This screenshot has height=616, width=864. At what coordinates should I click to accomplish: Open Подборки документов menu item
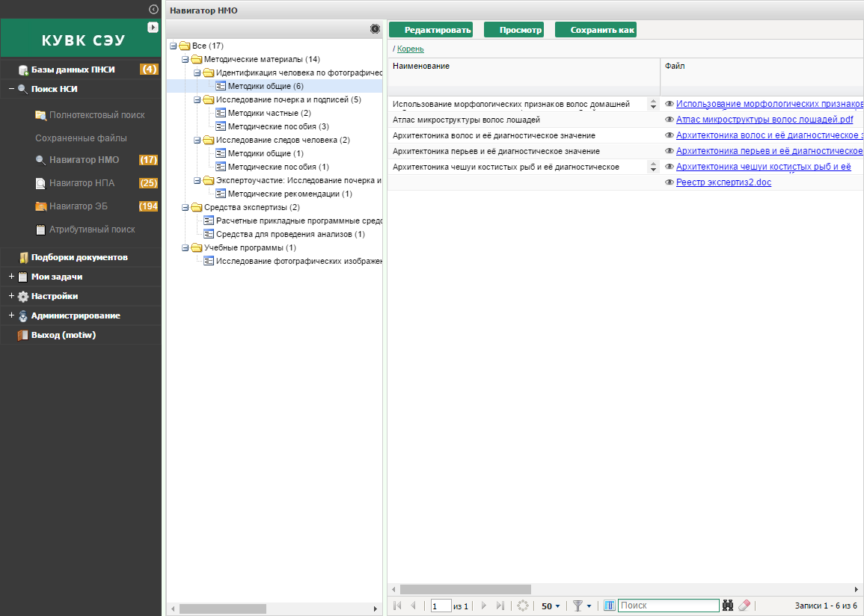(79, 257)
